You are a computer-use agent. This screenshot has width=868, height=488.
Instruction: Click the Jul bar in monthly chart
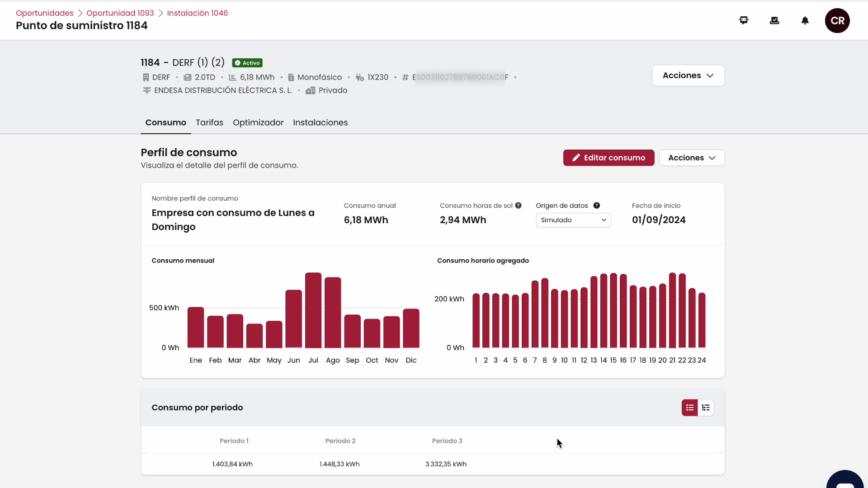click(313, 310)
